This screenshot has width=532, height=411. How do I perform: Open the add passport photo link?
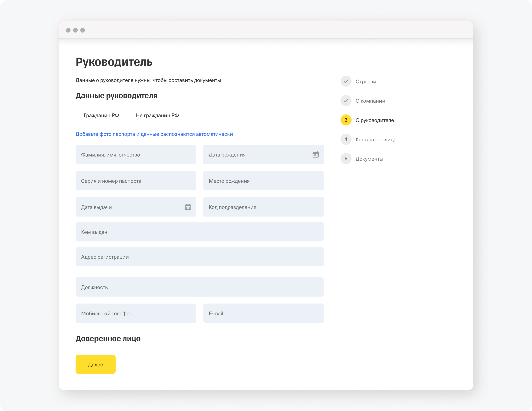click(x=154, y=134)
